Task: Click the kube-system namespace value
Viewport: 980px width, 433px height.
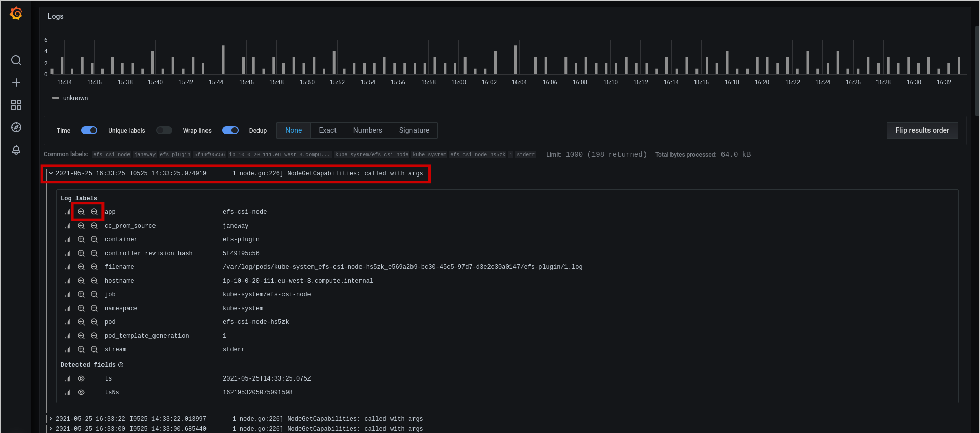Action: click(243, 308)
